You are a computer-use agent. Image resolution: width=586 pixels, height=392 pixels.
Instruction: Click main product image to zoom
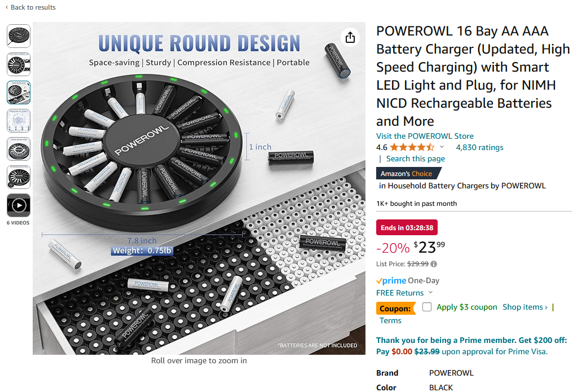[199, 188]
